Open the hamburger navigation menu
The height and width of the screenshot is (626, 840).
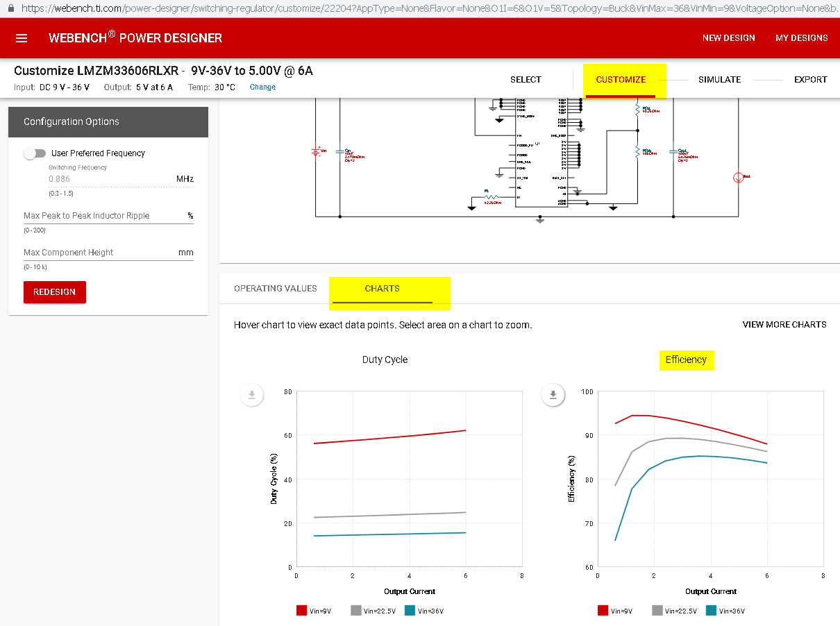tap(22, 38)
